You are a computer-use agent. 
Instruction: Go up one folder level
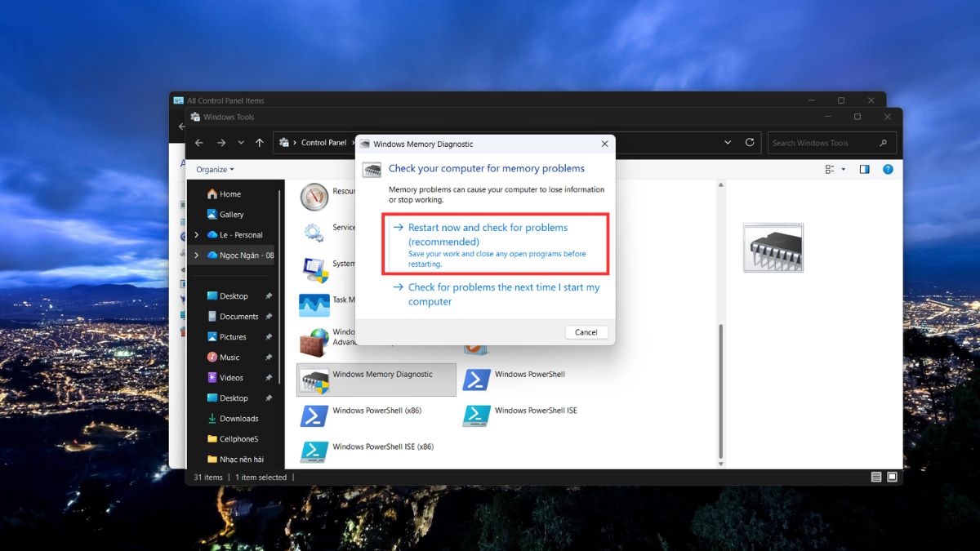click(x=260, y=143)
